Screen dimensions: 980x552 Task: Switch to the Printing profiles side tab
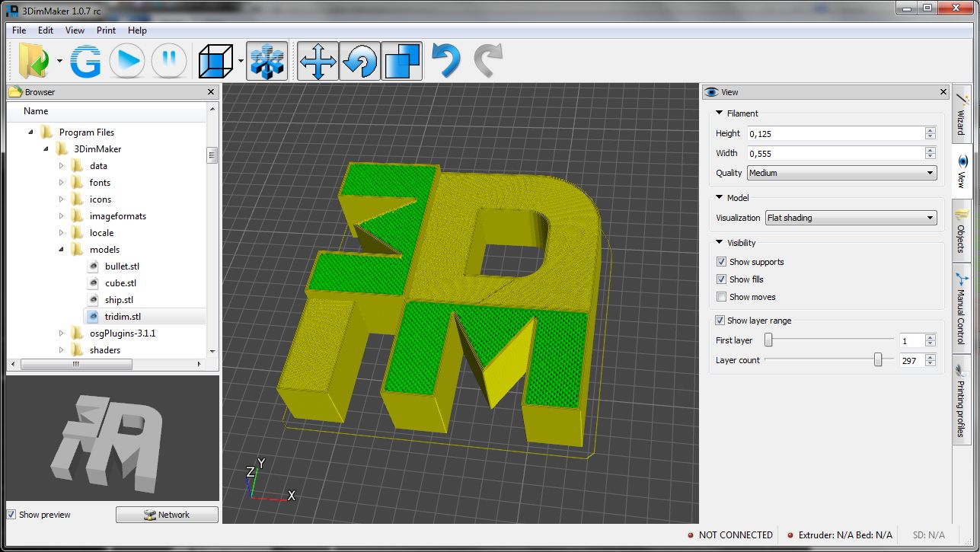[x=962, y=400]
